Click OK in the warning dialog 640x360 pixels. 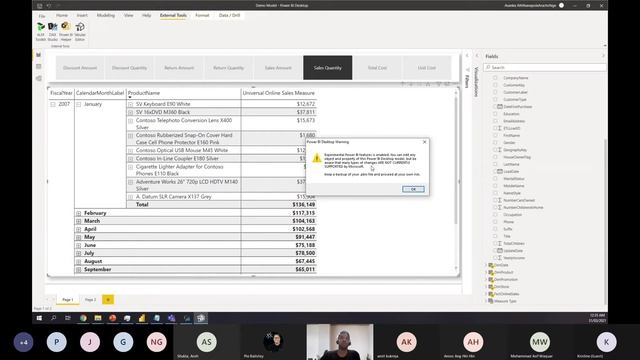tap(413, 189)
